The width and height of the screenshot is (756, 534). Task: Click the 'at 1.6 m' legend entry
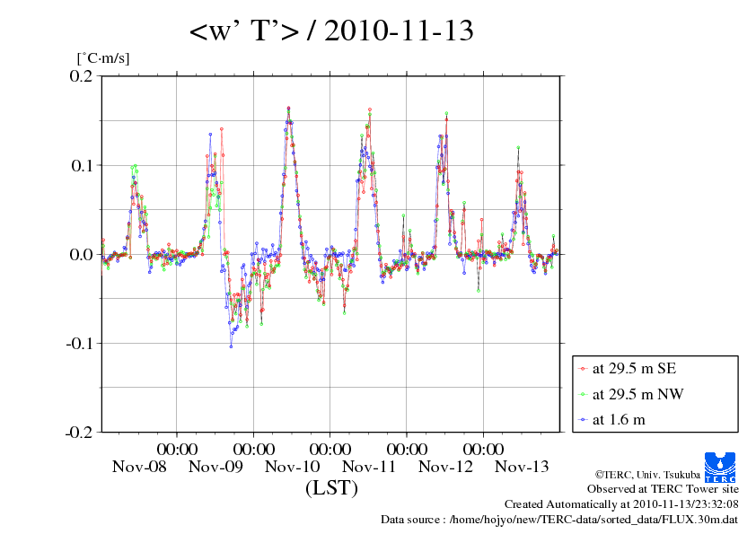point(619,420)
